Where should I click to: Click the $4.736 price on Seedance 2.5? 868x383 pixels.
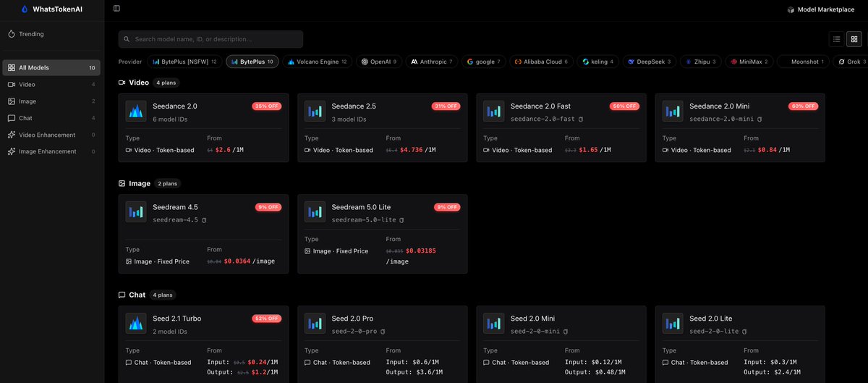coord(412,150)
